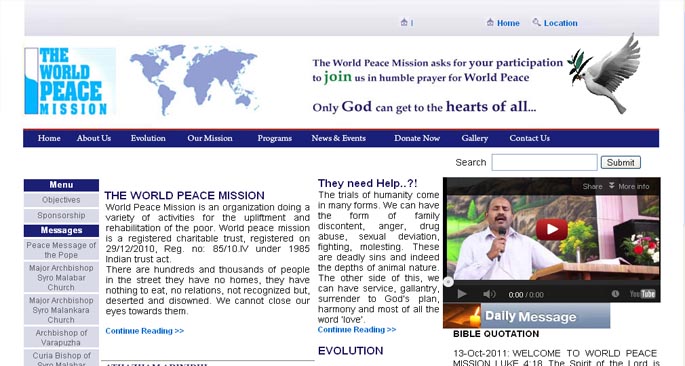
Task: Expand More info in the video overlay
Action: point(630,186)
